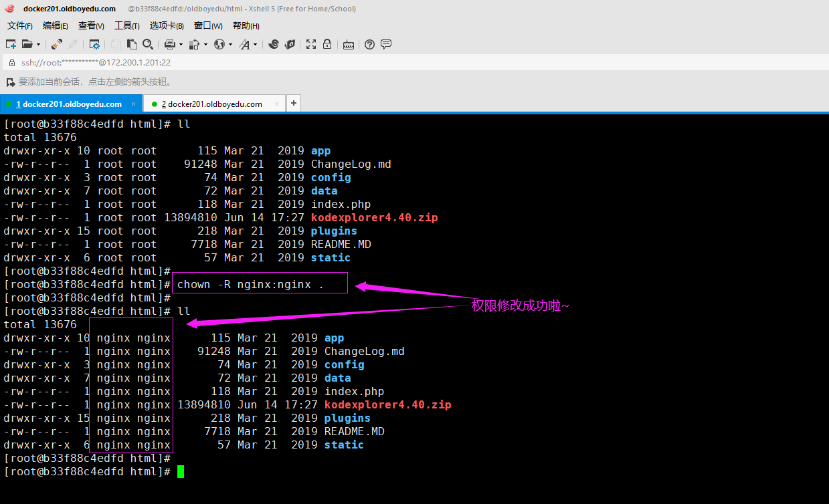Screen dimensions: 829x504
Task: Click the Find magnifier icon
Action: click(x=148, y=44)
